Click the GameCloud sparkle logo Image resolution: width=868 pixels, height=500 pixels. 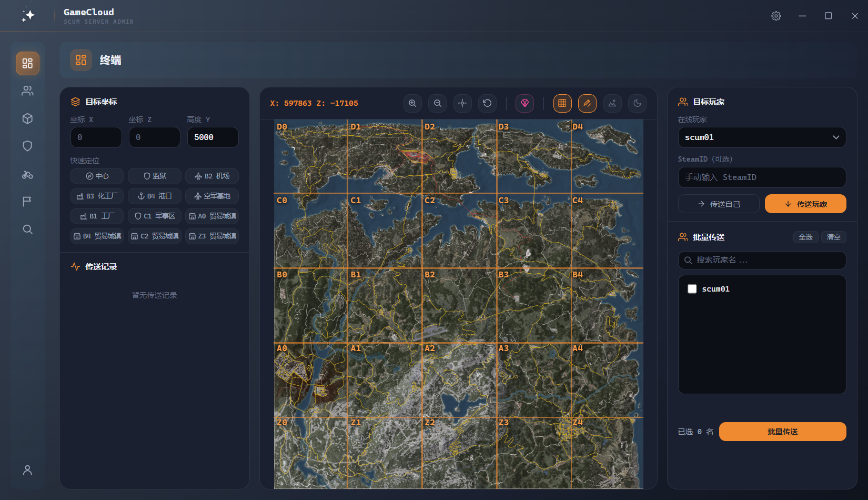[x=28, y=15]
